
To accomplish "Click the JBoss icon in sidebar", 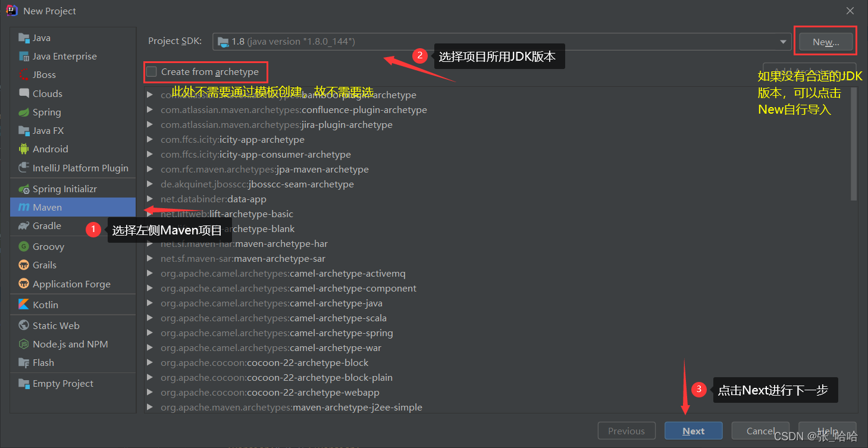I will click(x=24, y=75).
